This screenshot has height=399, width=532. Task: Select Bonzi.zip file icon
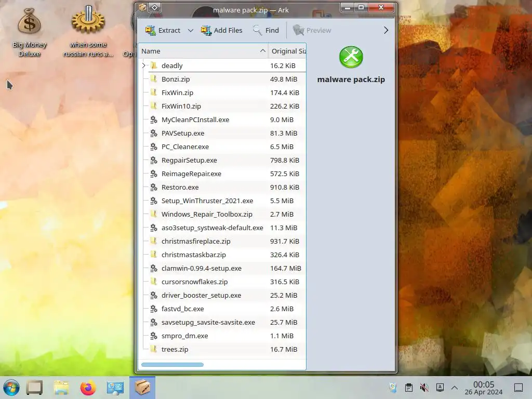154,79
